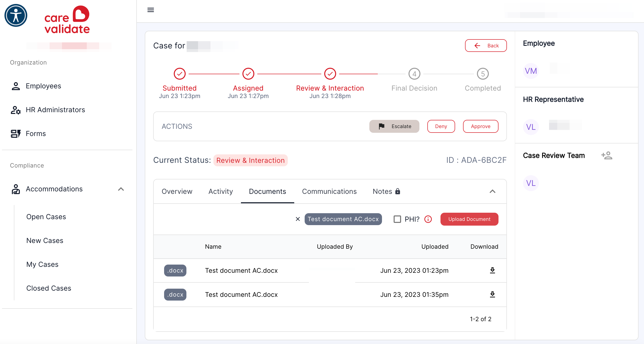This screenshot has width=644, height=344.
Task: Select the Documents tab
Action: [267, 191]
